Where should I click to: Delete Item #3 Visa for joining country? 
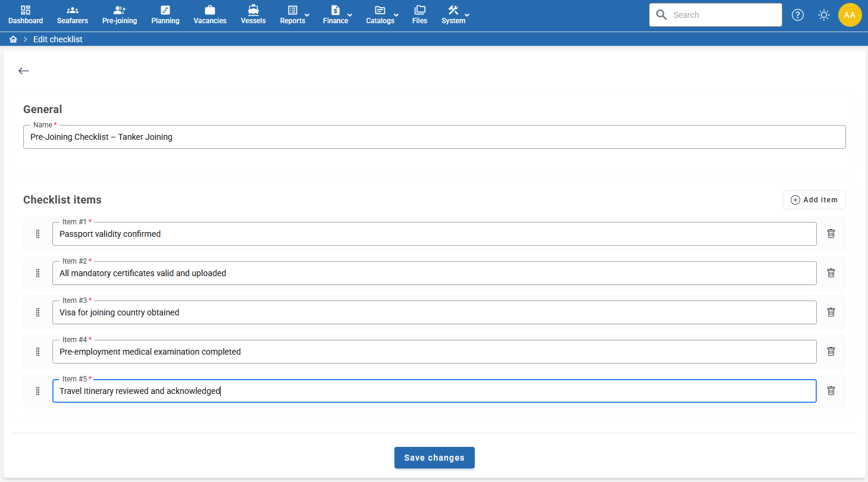pyautogui.click(x=831, y=312)
